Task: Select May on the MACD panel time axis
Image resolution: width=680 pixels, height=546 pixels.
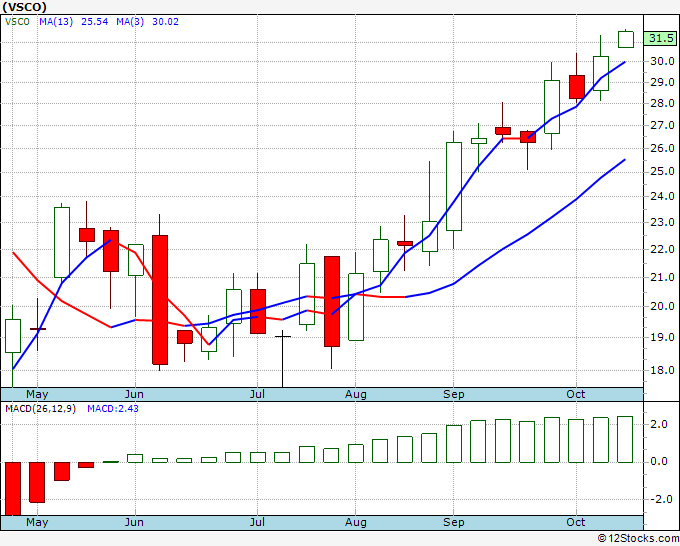Action: click(37, 522)
